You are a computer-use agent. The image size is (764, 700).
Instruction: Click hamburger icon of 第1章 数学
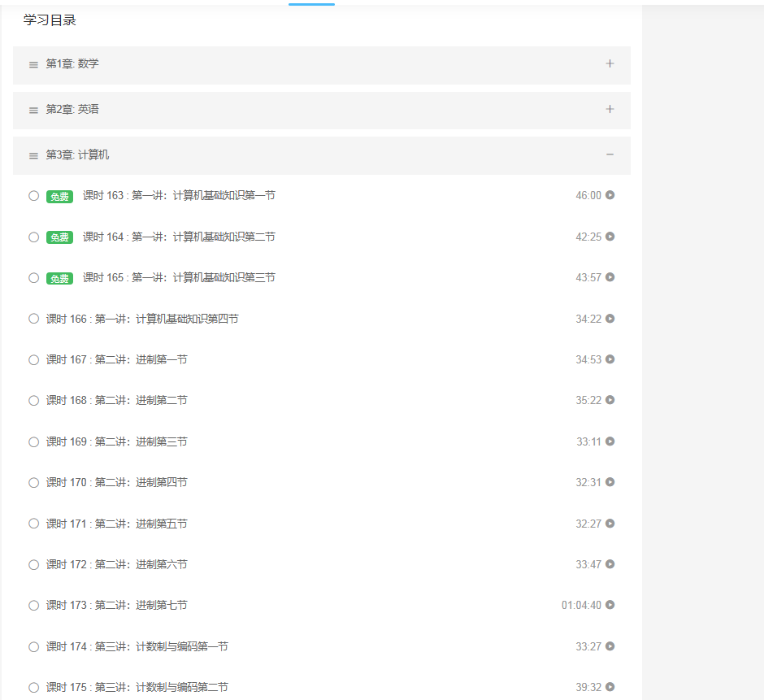tap(33, 65)
